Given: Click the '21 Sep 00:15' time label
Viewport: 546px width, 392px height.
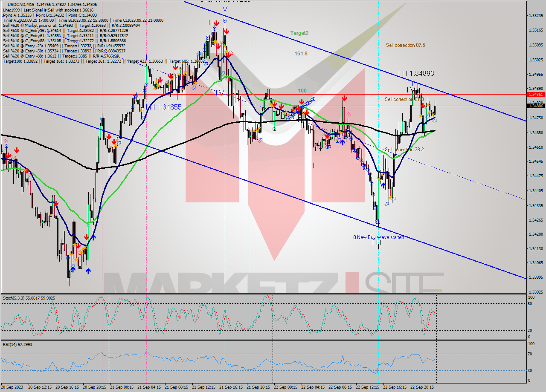Looking at the screenshot, I should [x=122, y=387].
